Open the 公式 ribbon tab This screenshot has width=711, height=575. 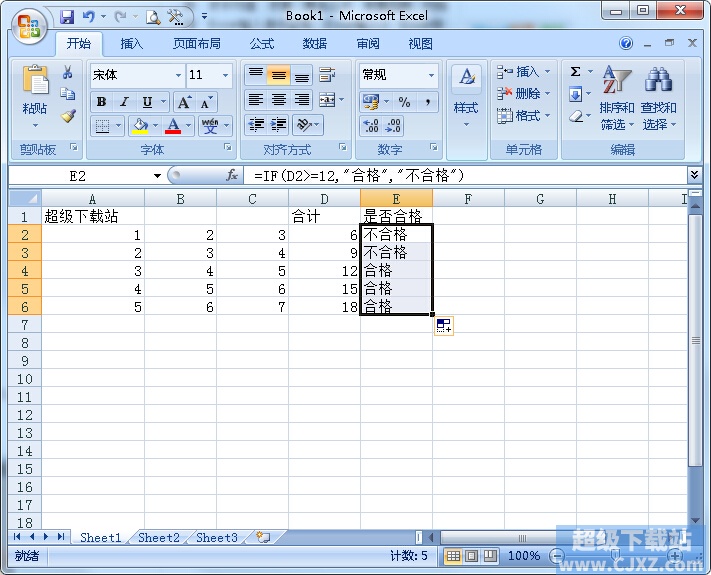[262, 44]
